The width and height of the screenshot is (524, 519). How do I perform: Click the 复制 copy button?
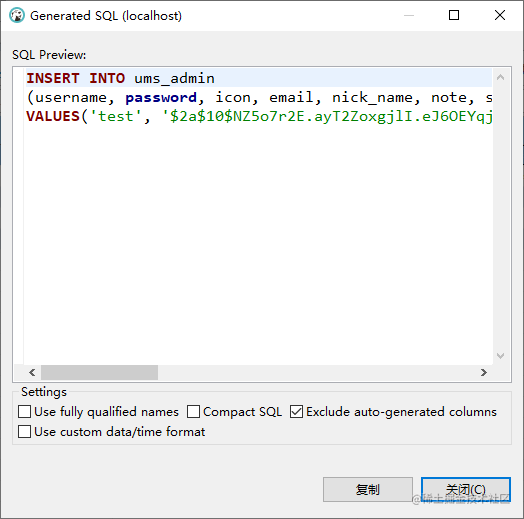click(368, 490)
